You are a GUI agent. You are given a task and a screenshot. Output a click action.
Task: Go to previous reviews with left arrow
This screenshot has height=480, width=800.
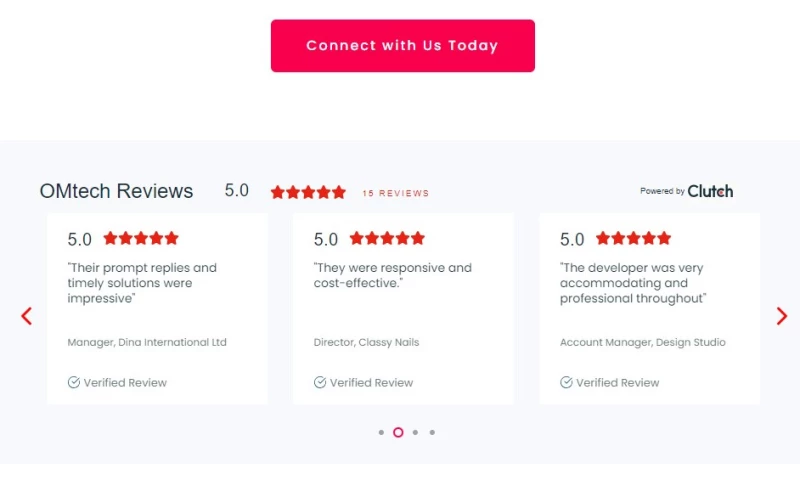pyautogui.click(x=27, y=316)
